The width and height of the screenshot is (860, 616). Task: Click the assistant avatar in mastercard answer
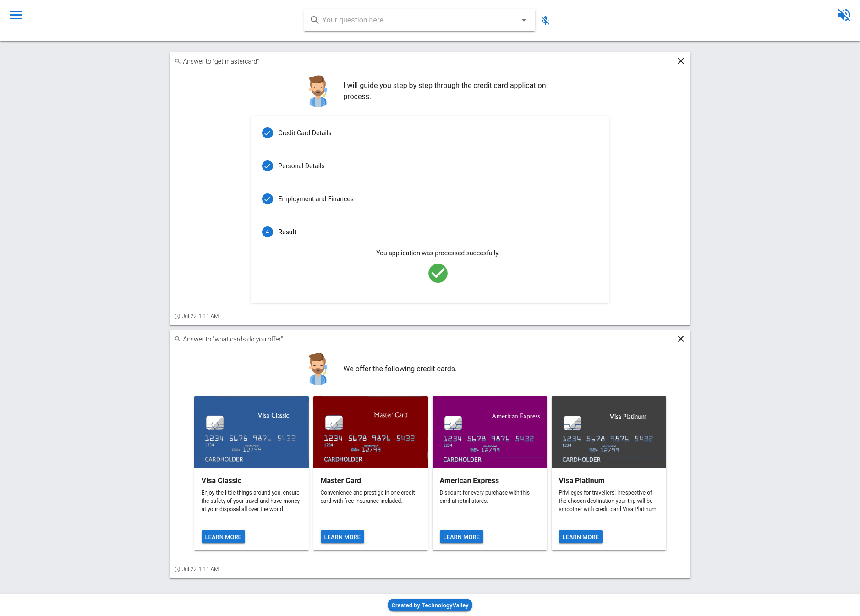tap(318, 91)
